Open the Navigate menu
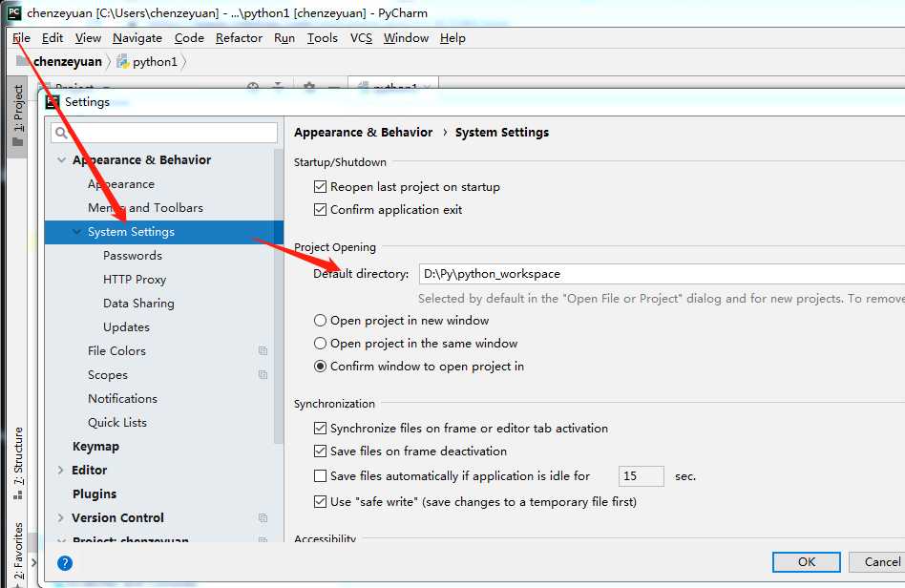Viewport: 905px width, 588px height. pos(137,38)
